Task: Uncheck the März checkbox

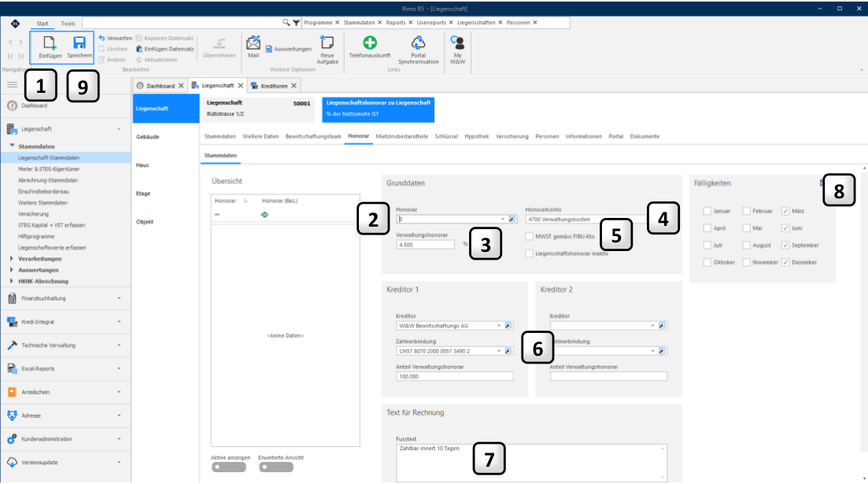Action: (785, 211)
